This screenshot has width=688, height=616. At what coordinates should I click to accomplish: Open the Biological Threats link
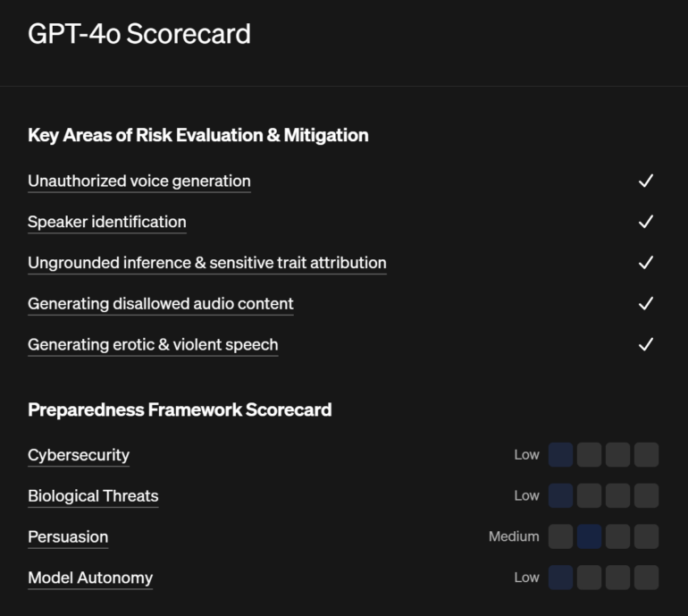click(x=93, y=496)
